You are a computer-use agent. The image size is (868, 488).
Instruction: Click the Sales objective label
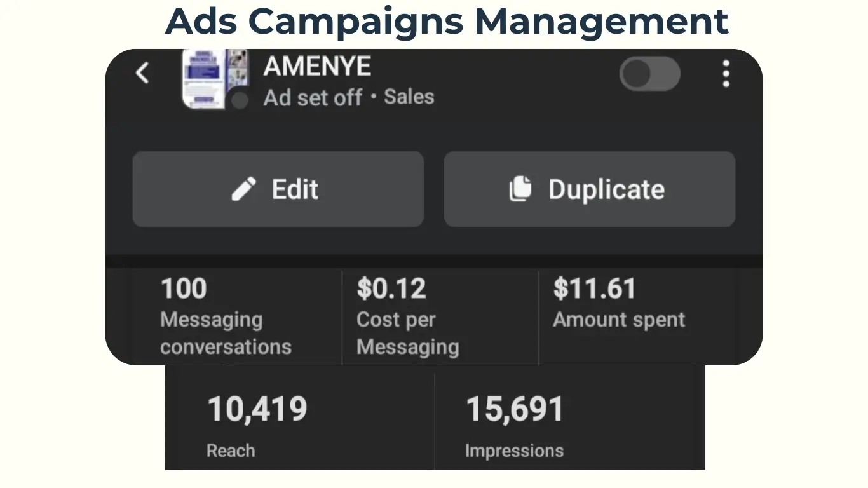(409, 97)
